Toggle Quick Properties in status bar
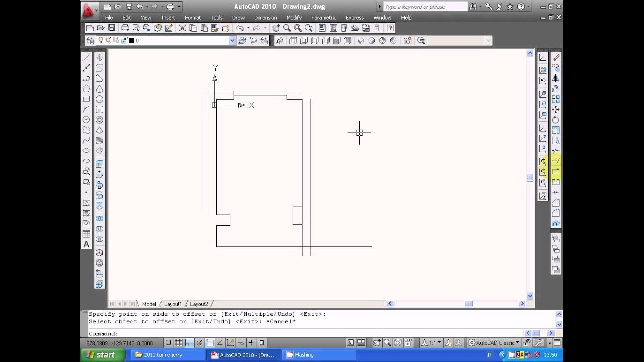Viewport: 644px width, 362px height. 262,343
